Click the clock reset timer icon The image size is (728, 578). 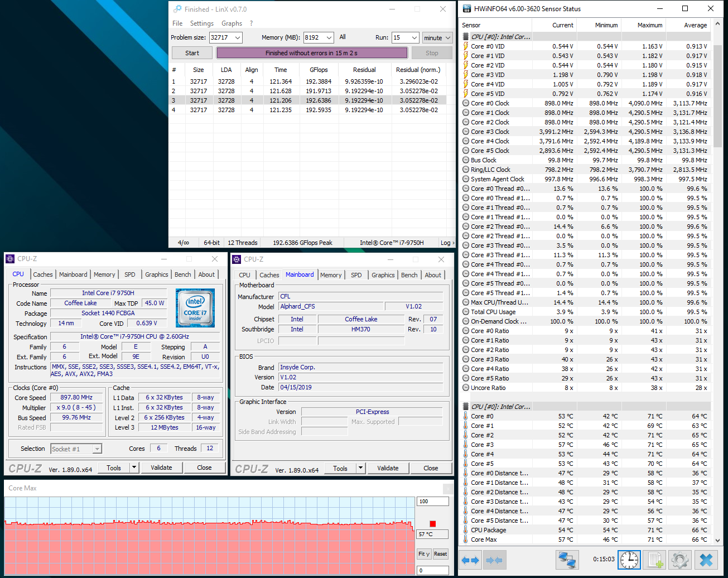pos(629,560)
